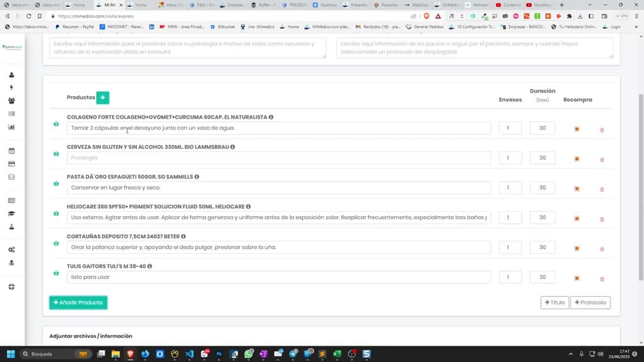Click the patient pathology information text area

(187, 48)
